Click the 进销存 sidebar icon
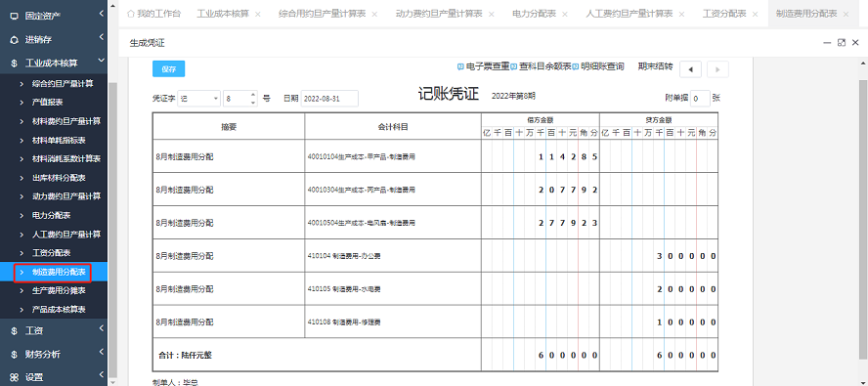The height and width of the screenshot is (386, 868). coord(15,40)
